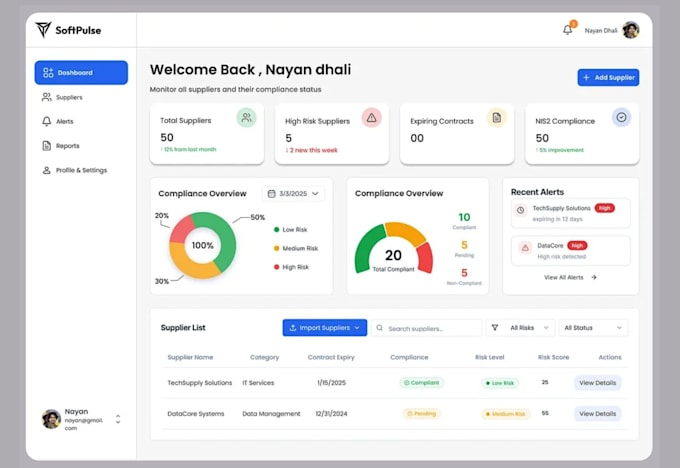Click the Data Management category cell
Viewport: 680px width, 468px height.
point(271,413)
